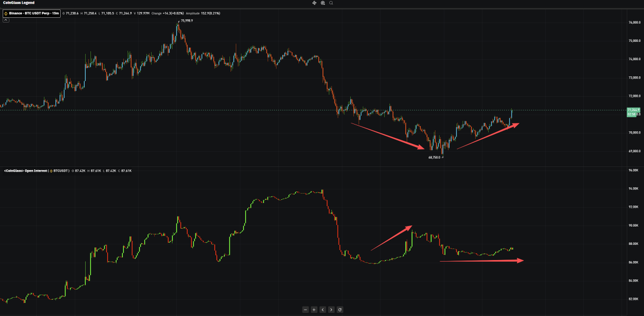This screenshot has width=644, height=316.
Task: Click the current price label on the axis
Action: (x=634, y=110)
